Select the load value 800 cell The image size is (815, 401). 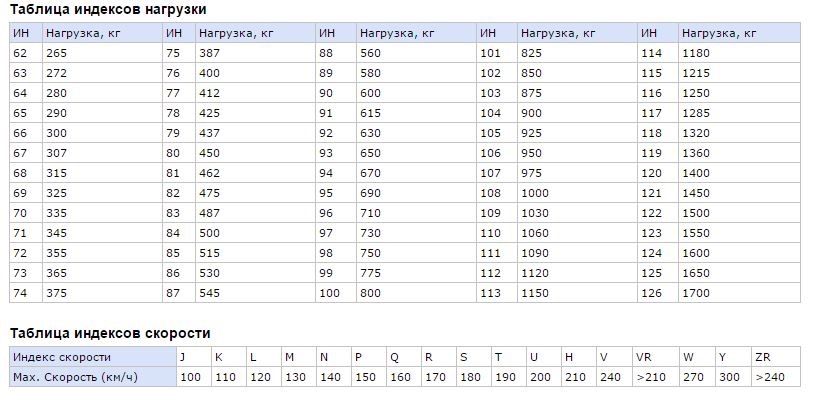[371, 293]
